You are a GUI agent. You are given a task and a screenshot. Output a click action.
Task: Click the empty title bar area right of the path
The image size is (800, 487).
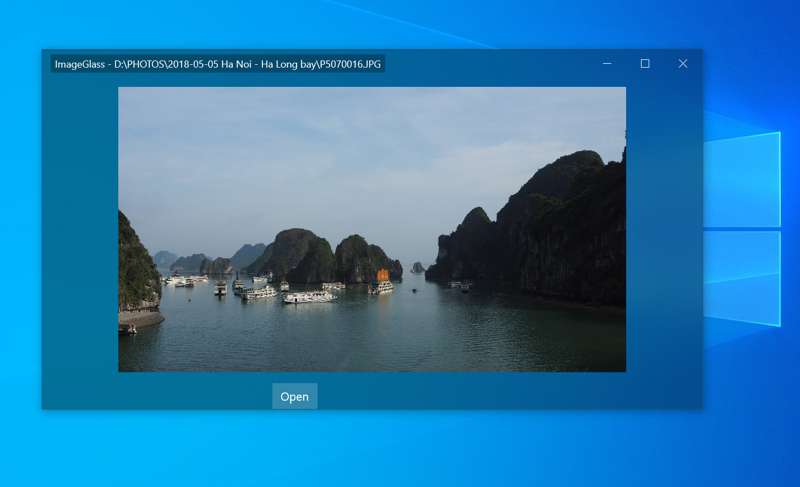[490, 64]
